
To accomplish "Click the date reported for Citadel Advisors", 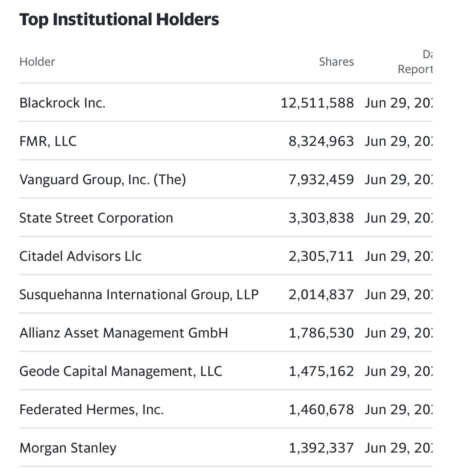I will tap(398, 256).
